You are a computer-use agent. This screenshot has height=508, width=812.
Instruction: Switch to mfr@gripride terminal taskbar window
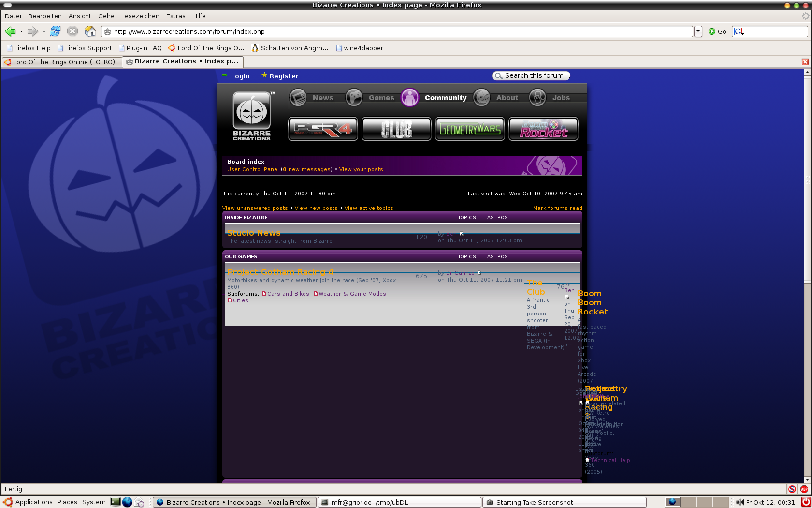[x=400, y=502]
